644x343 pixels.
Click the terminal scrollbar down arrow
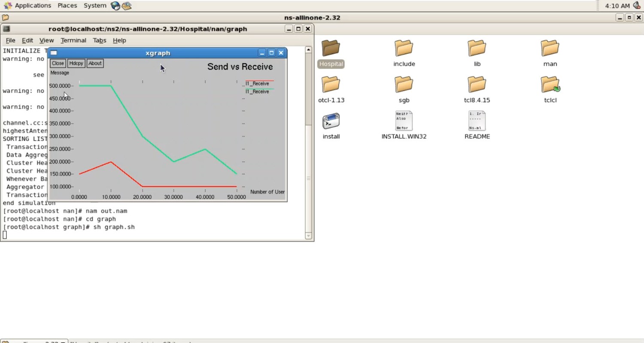[x=308, y=236]
